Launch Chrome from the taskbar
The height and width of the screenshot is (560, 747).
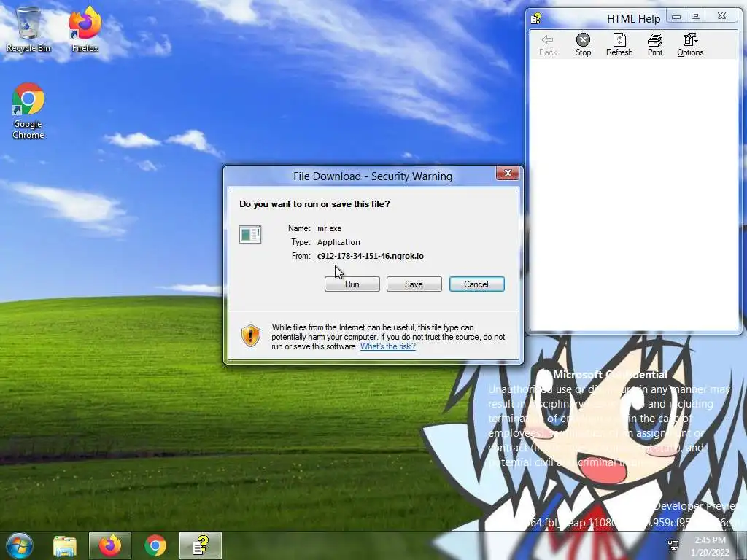coord(155,546)
